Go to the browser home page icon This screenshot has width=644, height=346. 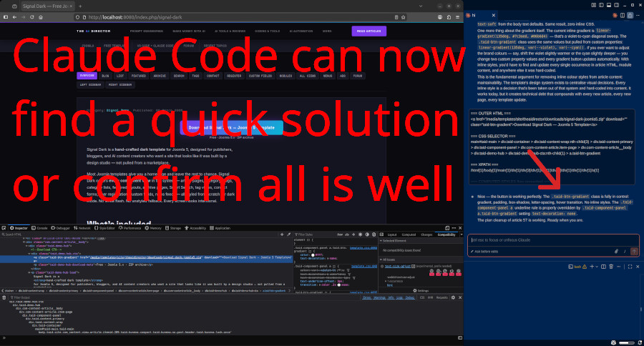41,17
